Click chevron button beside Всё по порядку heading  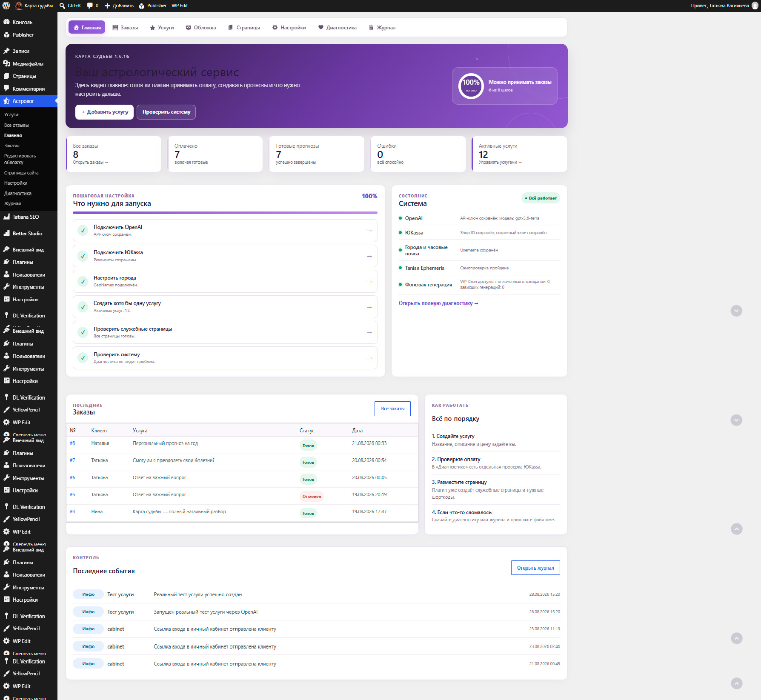coord(736,420)
